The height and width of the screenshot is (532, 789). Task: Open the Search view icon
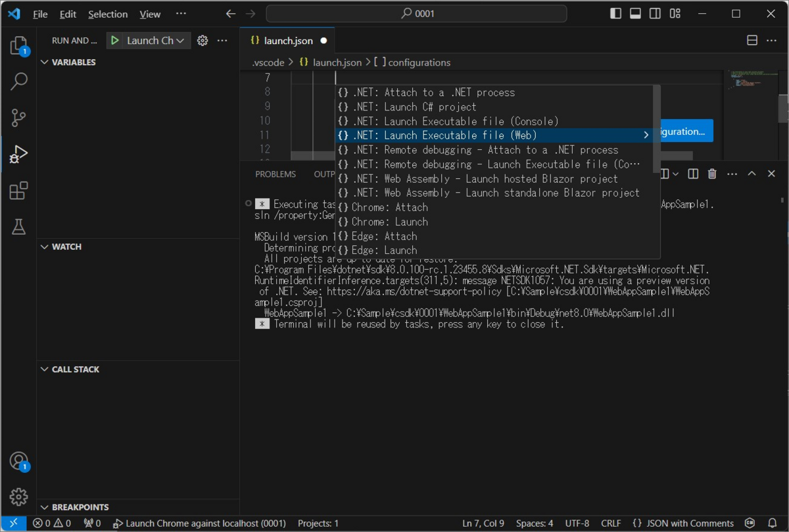click(x=18, y=82)
